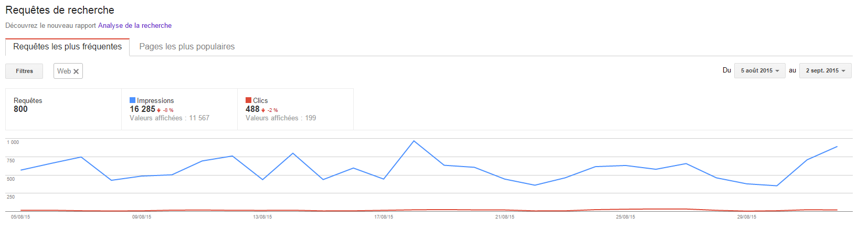Click the impressions peak after 17/08/15
The height and width of the screenshot is (227, 868).
414,141
